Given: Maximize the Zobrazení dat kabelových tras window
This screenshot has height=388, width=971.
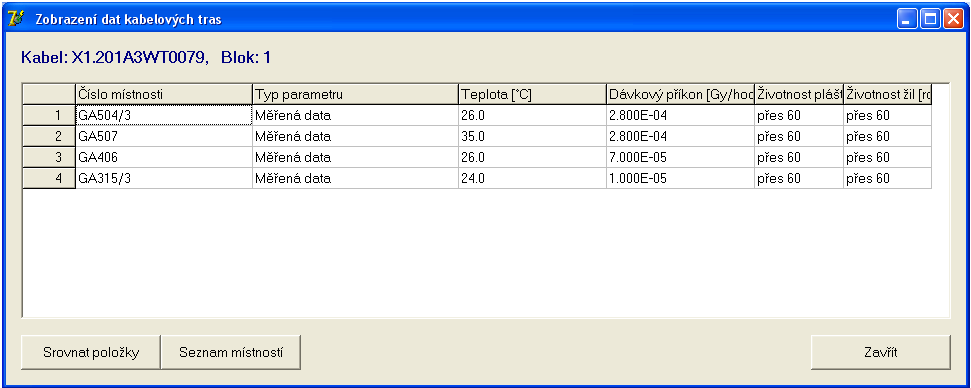Looking at the screenshot, I should pos(930,19).
